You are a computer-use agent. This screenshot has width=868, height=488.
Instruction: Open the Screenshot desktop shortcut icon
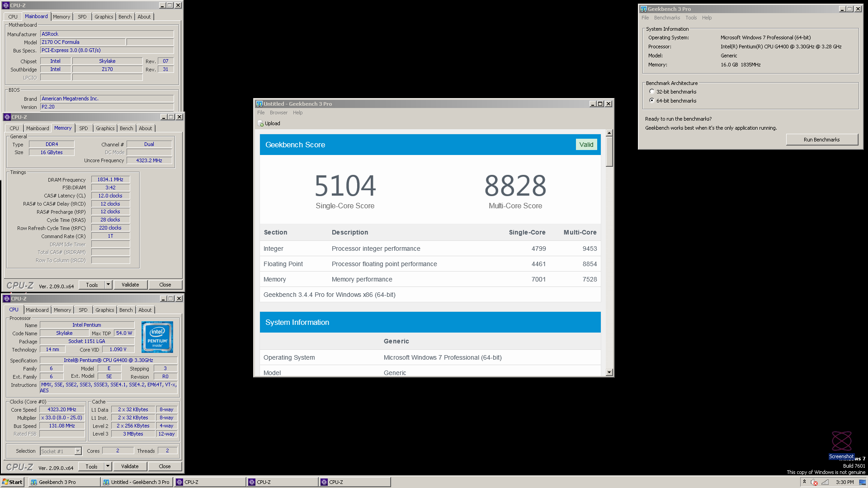tap(841, 445)
